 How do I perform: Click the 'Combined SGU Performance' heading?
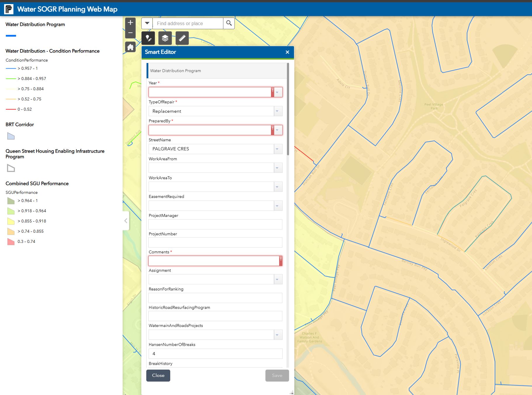tap(37, 183)
